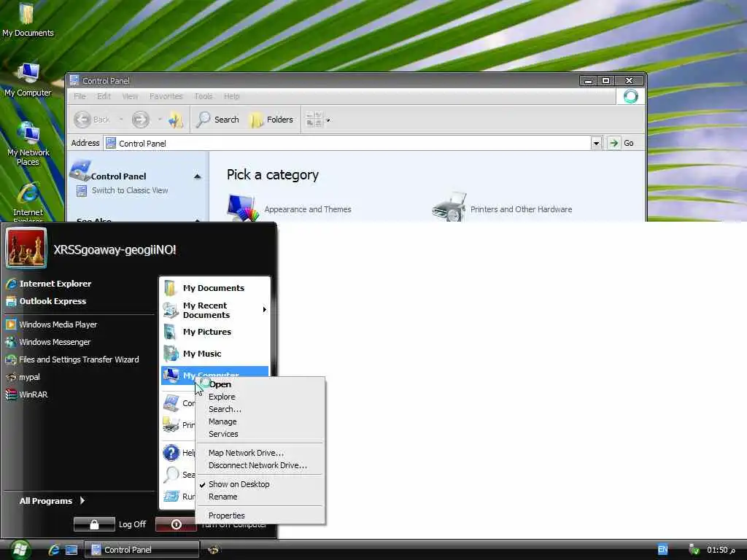747x560 pixels.
Task: Open Printers and Other Hardware category
Action: pos(521,209)
